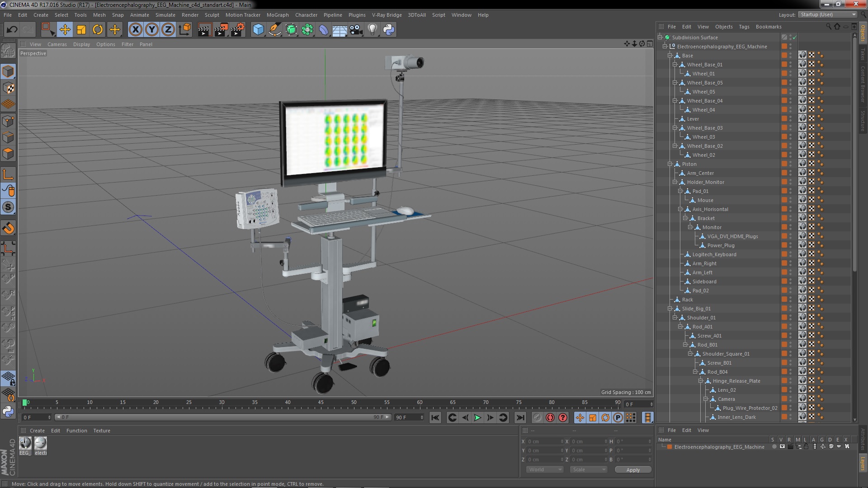Open the Layout Startup dropdown
This screenshot has width=868, height=488.
[828, 15]
